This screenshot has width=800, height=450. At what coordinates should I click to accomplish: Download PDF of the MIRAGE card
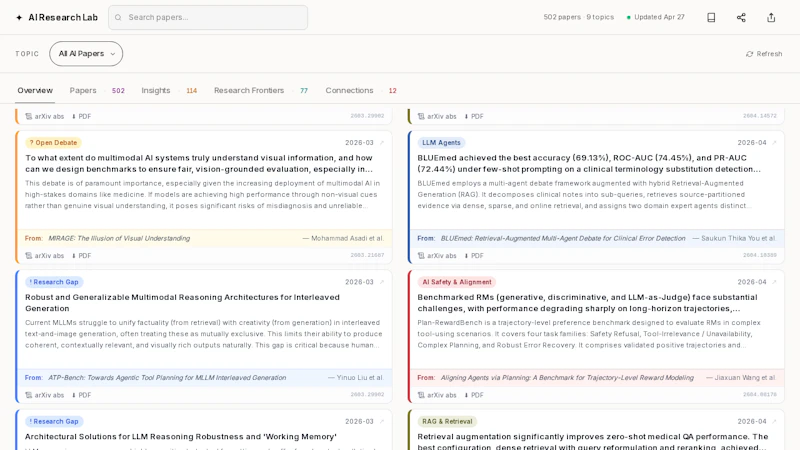point(81,256)
